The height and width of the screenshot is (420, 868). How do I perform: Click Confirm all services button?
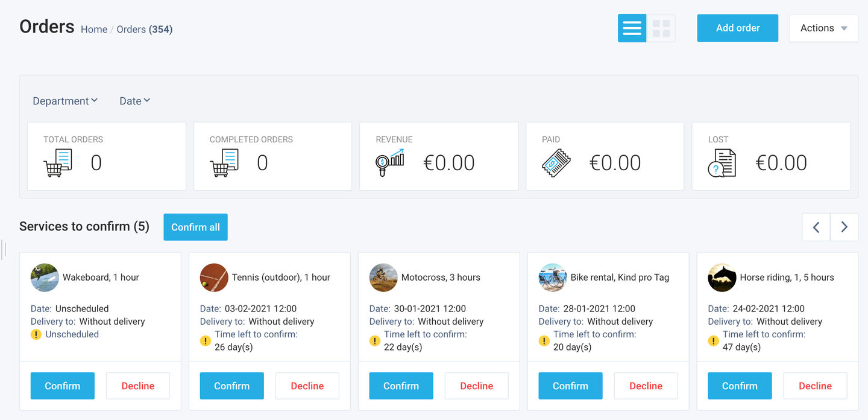195,227
